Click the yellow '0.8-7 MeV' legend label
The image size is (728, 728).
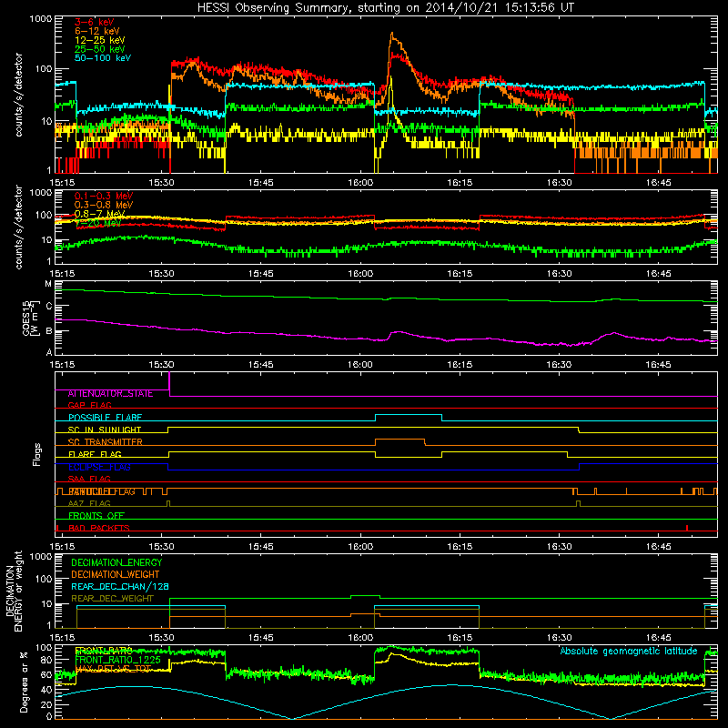point(100,214)
